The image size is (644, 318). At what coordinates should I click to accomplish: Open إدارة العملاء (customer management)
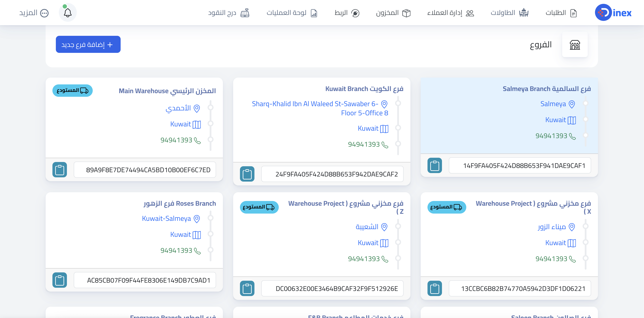coord(451,13)
